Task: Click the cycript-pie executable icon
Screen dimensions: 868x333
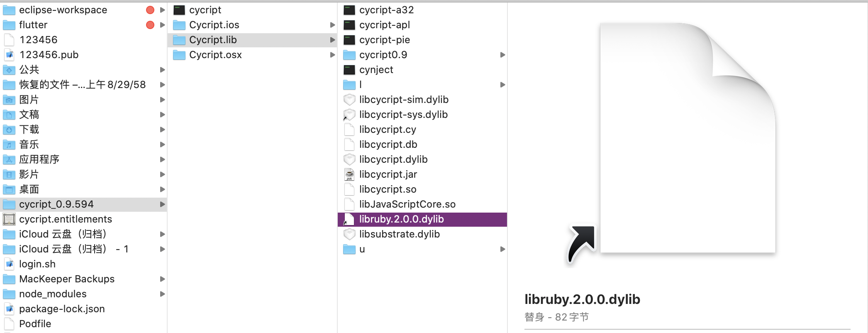Action: [349, 40]
